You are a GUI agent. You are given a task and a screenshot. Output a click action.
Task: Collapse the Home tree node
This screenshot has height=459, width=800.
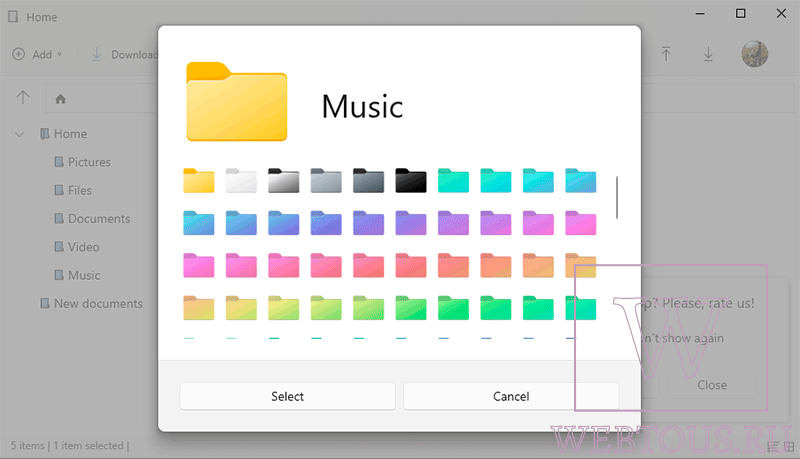point(19,135)
